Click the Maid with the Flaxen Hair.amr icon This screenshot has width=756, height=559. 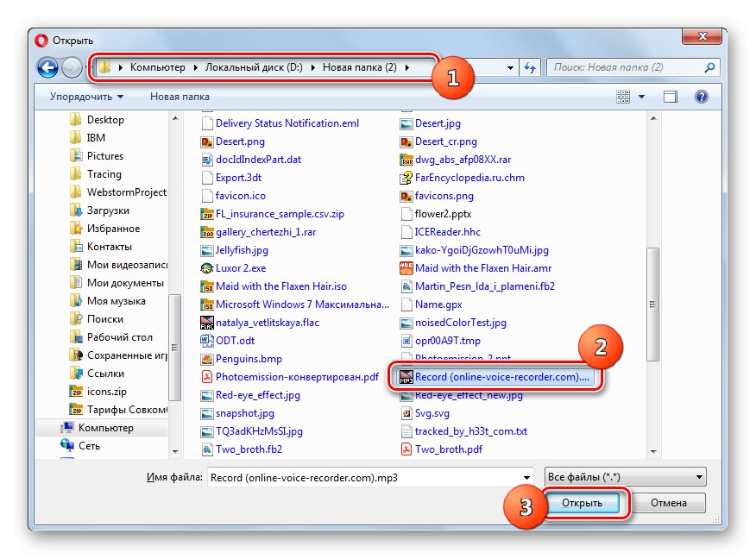pyautogui.click(x=406, y=268)
